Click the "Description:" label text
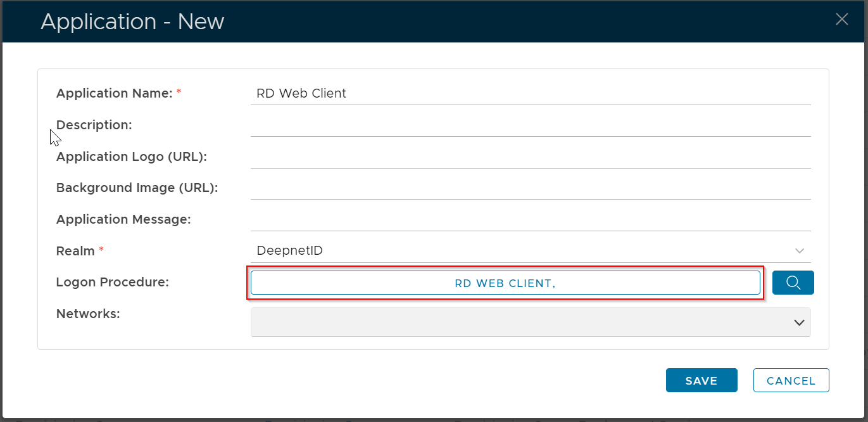 click(x=94, y=125)
